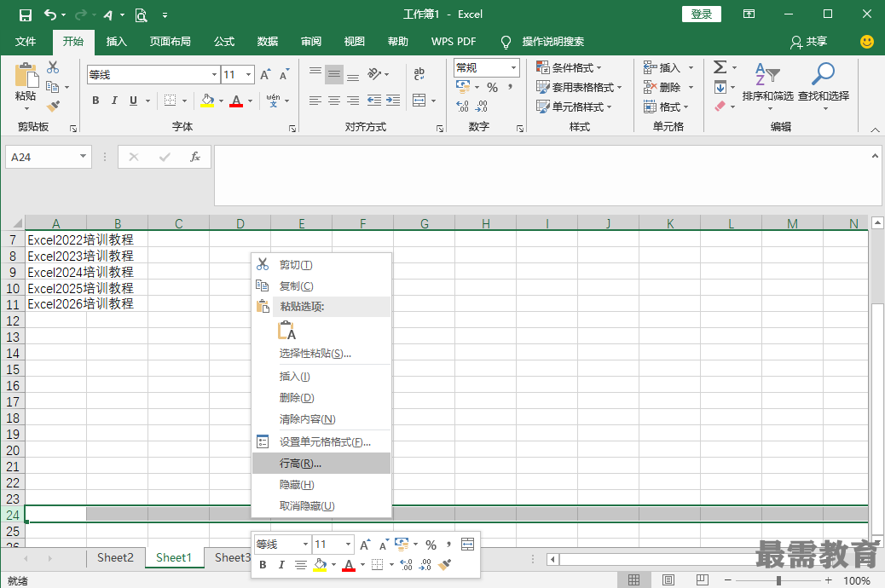Apply ribbon red font color
The width and height of the screenshot is (885, 588).
(x=236, y=101)
